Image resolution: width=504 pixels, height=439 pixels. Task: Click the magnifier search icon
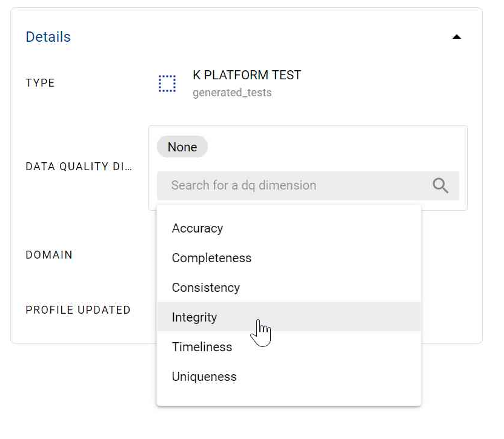tap(440, 185)
